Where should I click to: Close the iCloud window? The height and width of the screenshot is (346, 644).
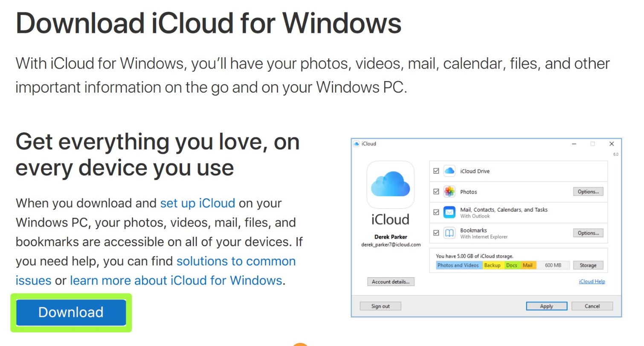click(612, 144)
